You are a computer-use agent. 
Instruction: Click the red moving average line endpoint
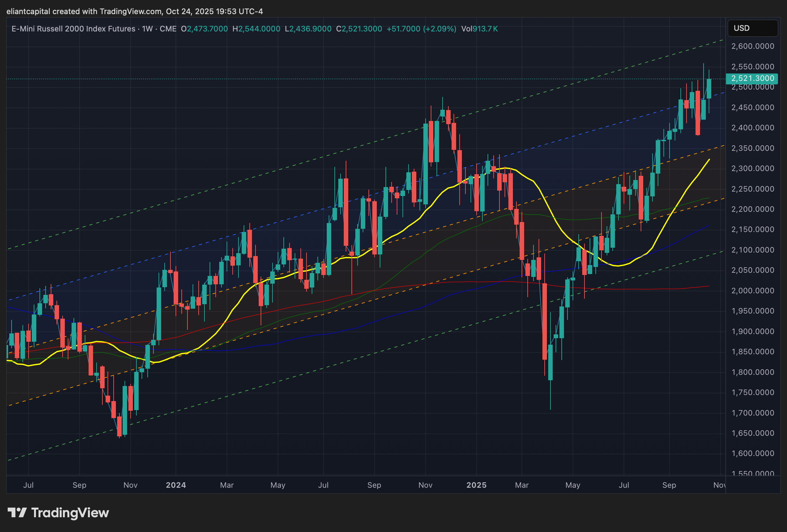[x=709, y=286]
